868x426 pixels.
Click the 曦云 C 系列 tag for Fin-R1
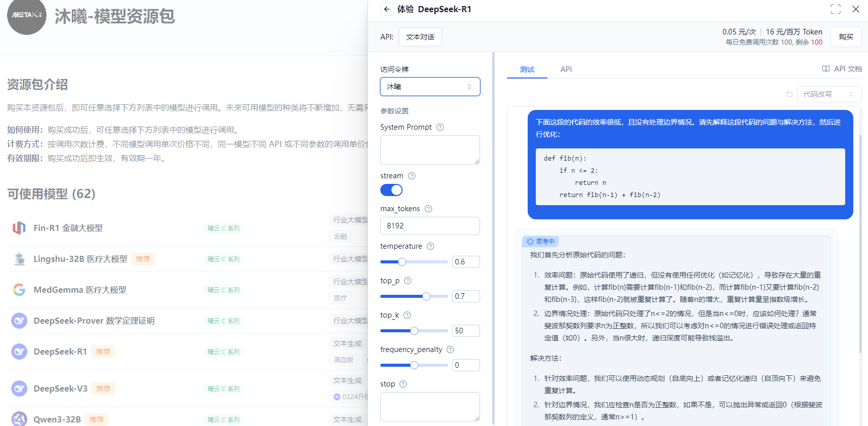pyautogui.click(x=224, y=228)
